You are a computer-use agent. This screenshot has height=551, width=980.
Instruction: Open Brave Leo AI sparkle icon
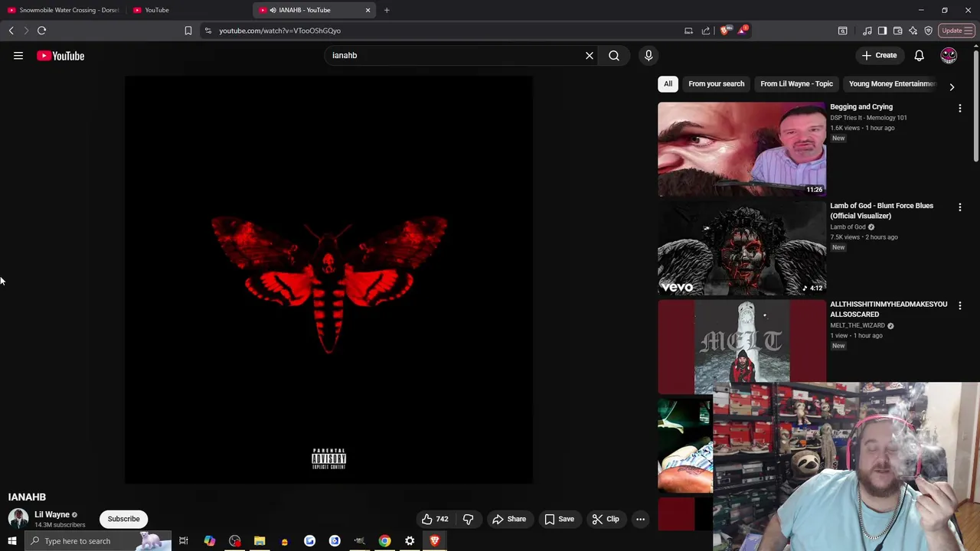[x=913, y=31]
